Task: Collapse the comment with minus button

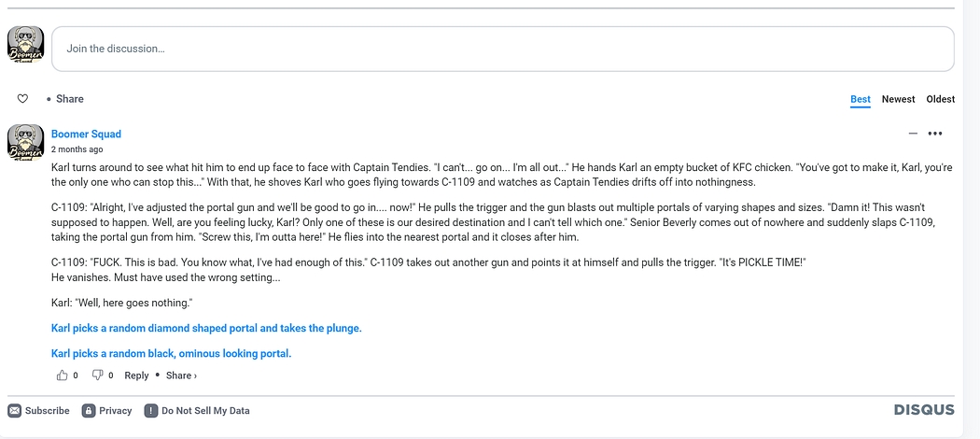Action: click(x=913, y=134)
